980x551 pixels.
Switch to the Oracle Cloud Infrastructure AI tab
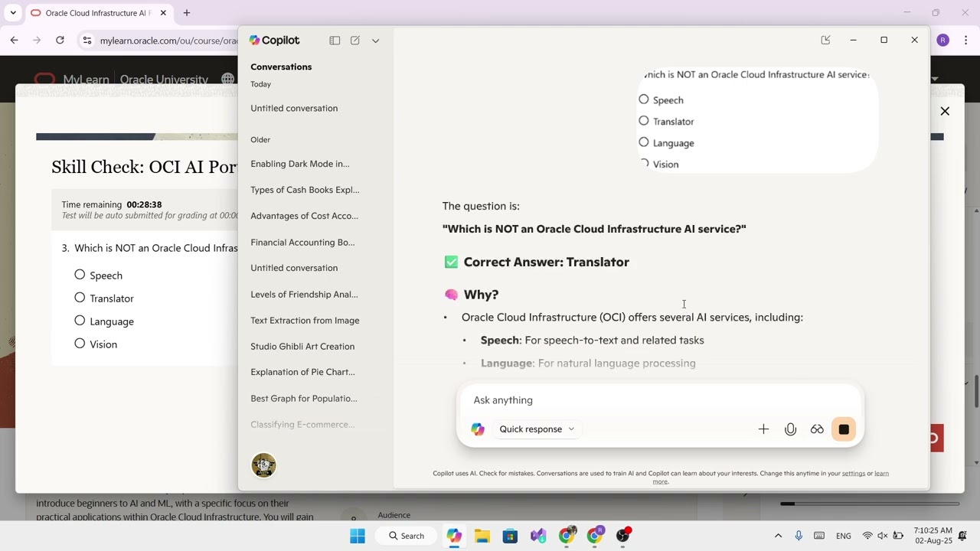98,13
